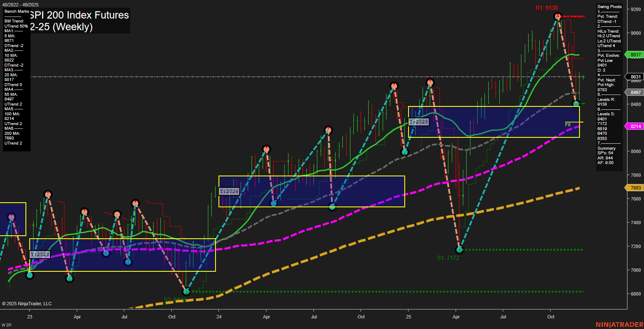Click the gold 7693 price marker
The height and width of the screenshot is (329, 644).
(635, 187)
